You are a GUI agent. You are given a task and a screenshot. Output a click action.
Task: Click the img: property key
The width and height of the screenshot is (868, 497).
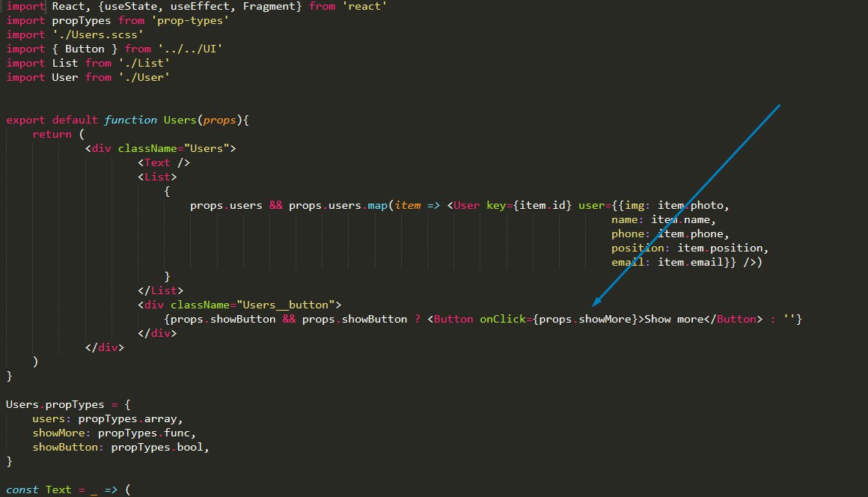tap(638, 205)
